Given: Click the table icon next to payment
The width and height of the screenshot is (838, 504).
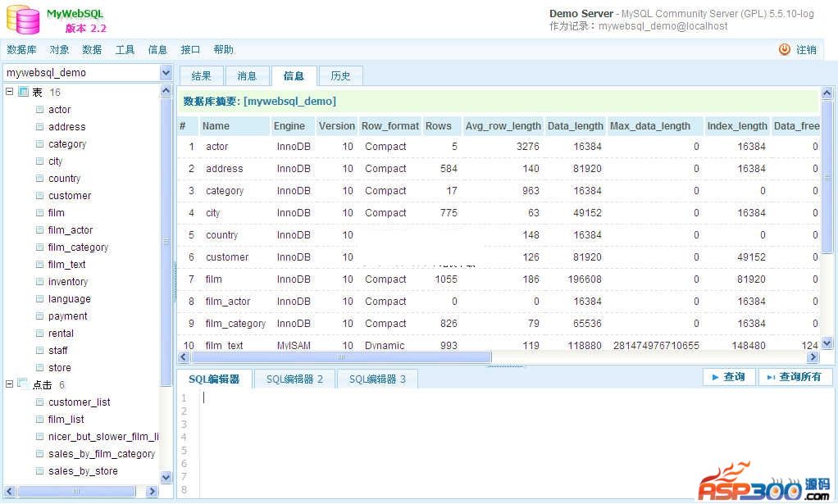Looking at the screenshot, I should tap(39, 316).
